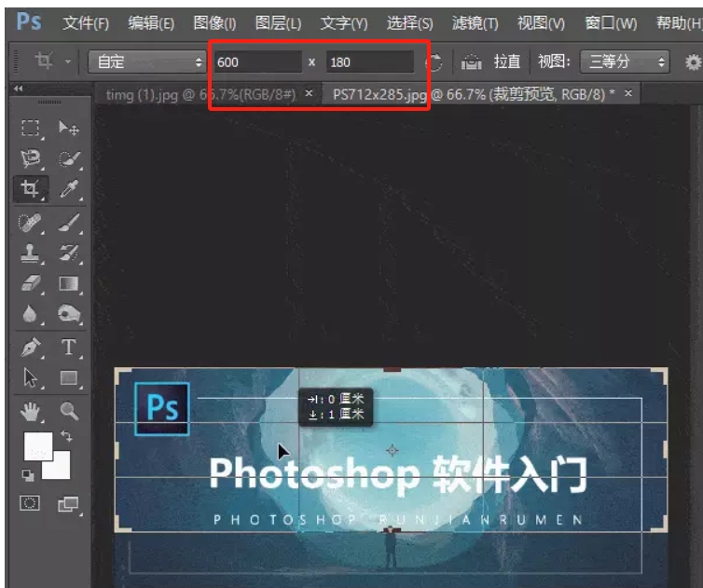Click the crop width field showing 600

(x=257, y=62)
